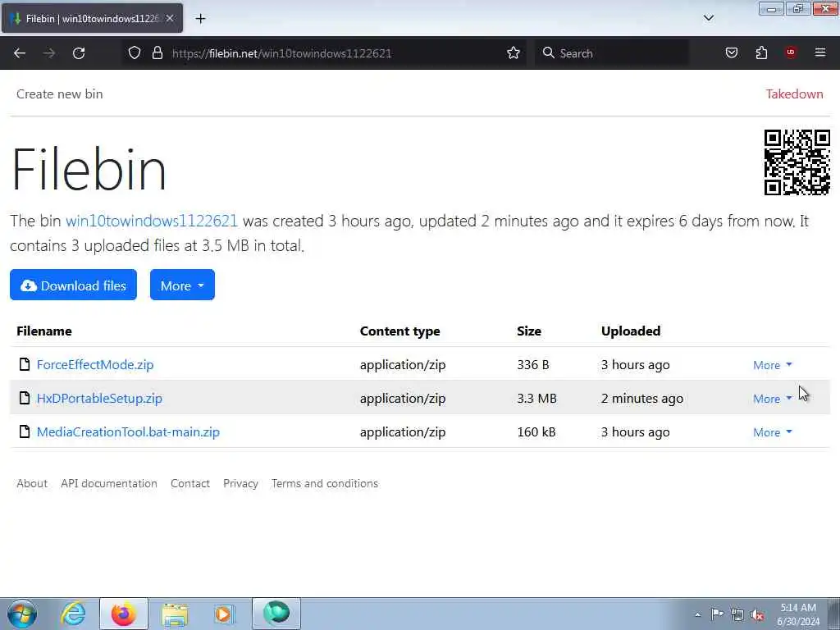This screenshot has width=840, height=630.
Task: Open the Contact footer link
Action: tap(190, 483)
